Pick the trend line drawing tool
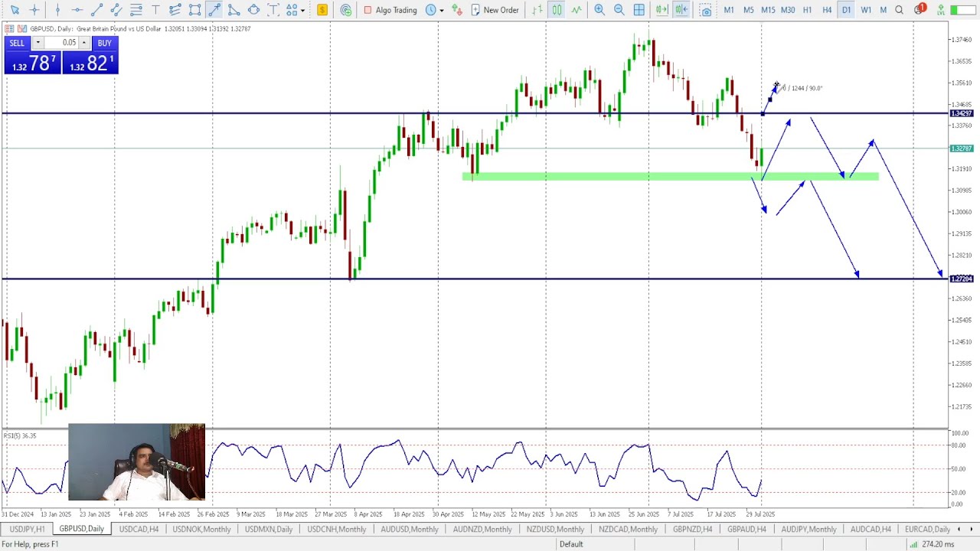The image size is (980, 551). [x=96, y=10]
